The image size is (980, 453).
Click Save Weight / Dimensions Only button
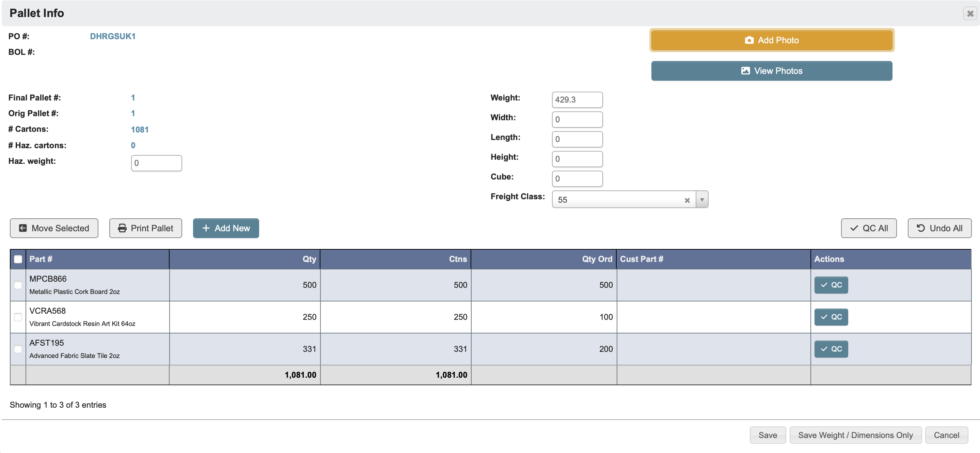[x=855, y=435]
